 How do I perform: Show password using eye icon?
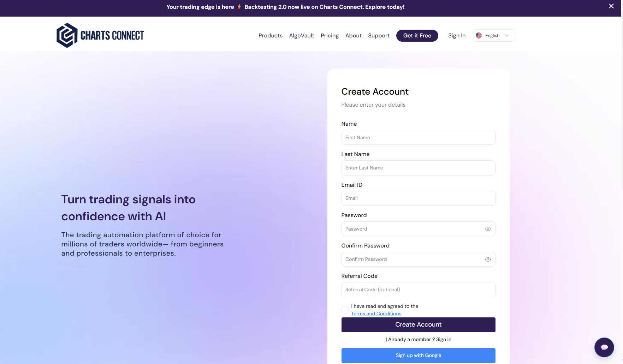pyautogui.click(x=488, y=229)
